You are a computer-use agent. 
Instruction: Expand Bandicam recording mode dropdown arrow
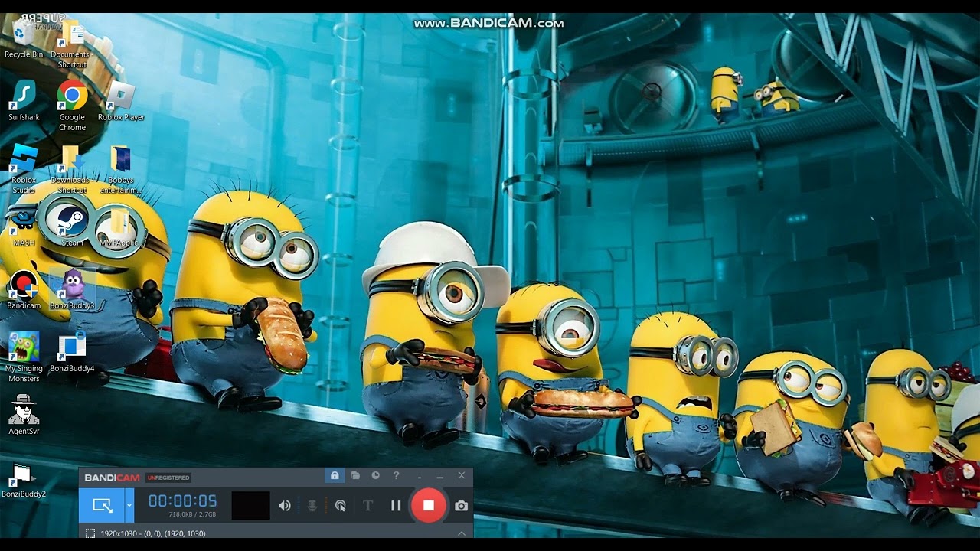pos(129,505)
